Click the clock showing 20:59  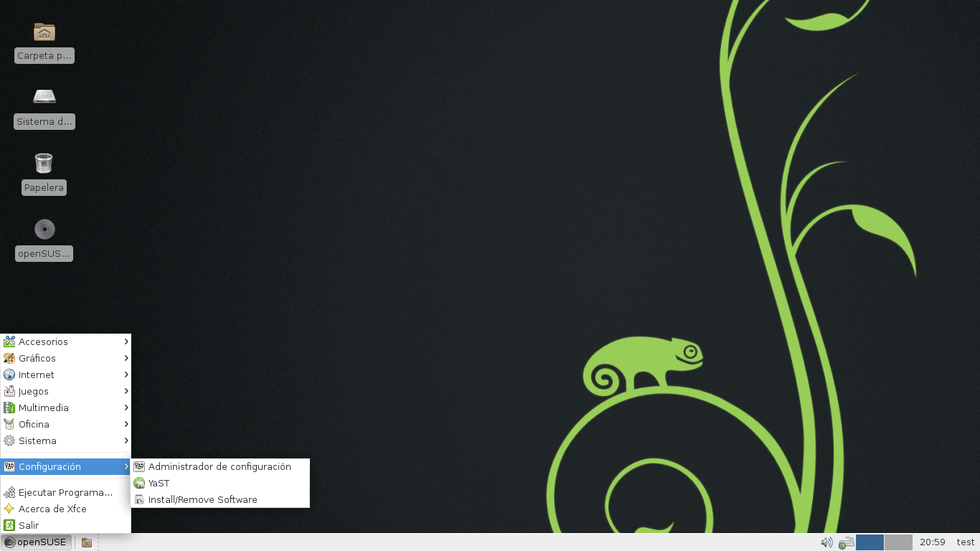(931, 542)
